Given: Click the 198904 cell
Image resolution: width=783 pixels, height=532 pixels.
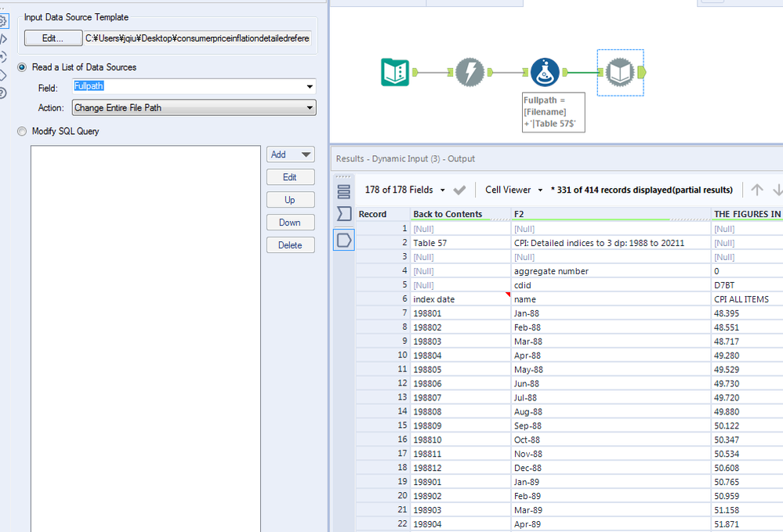Looking at the screenshot, I should tap(461, 524).
